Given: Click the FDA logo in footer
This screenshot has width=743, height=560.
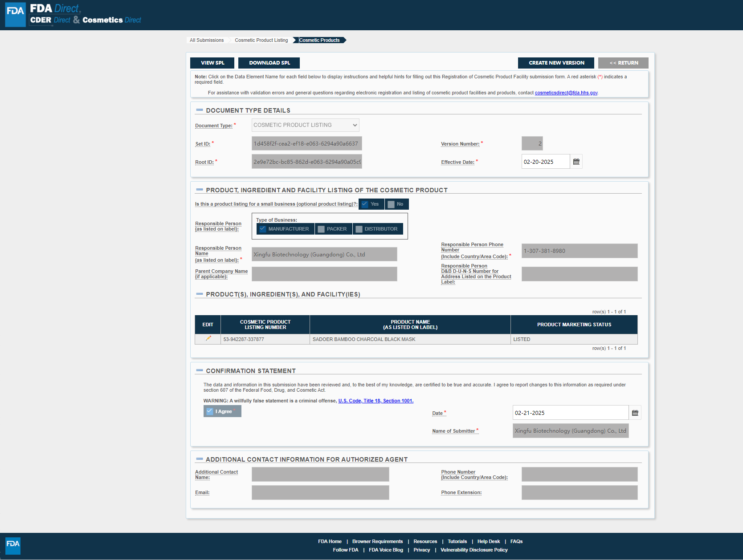Looking at the screenshot, I should [x=13, y=545].
